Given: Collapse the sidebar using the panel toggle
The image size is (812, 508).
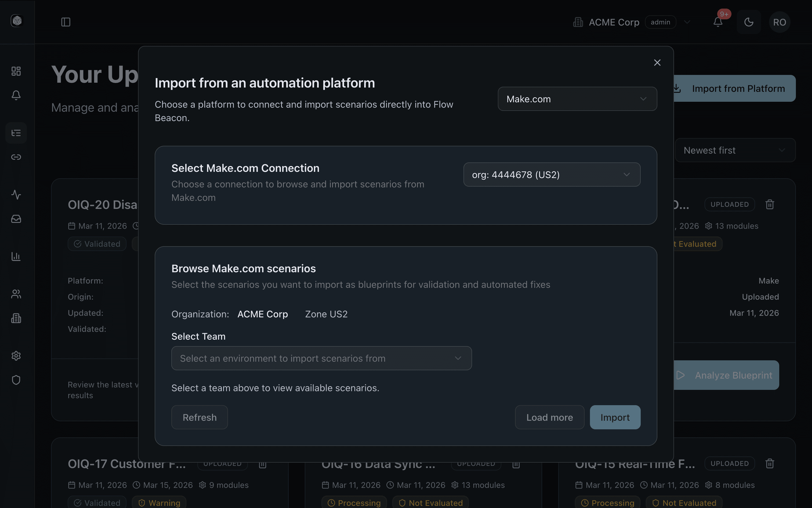Looking at the screenshot, I should coord(66,22).
